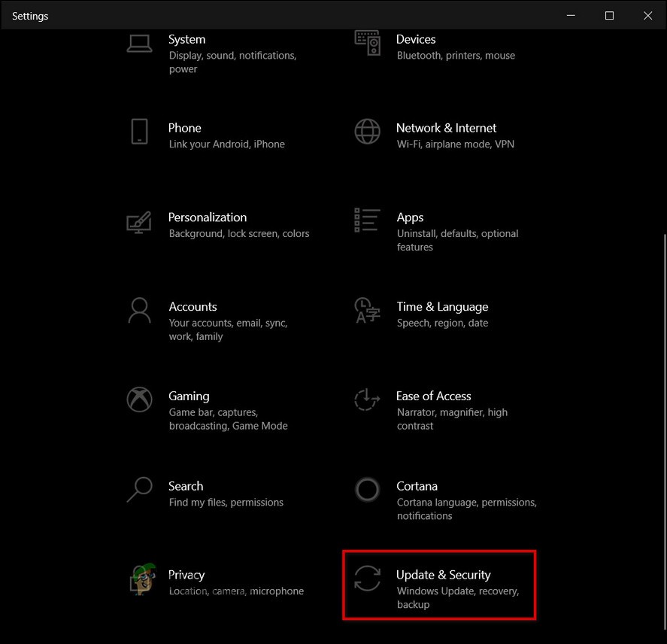This screenshot has height=644, width=667.
Task: Click 'Your accounts, email, sync, work, family'
Action: tap(229, 330)
